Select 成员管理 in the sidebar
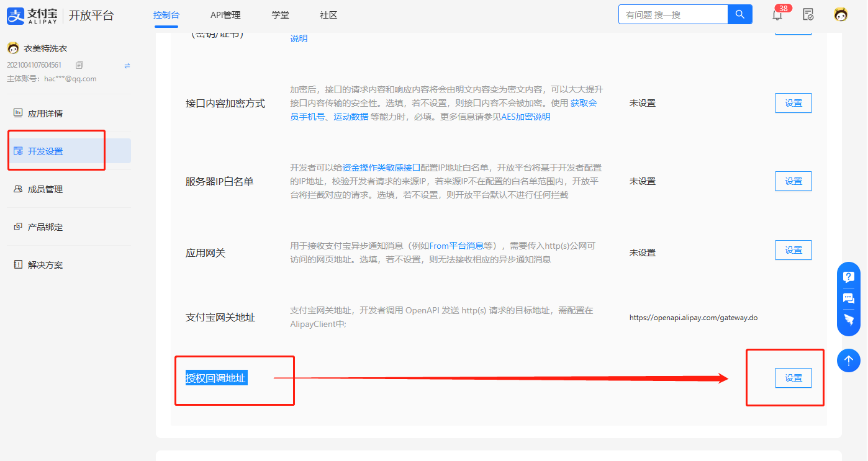This screenshot has width=868, height=461. click(45, 189)
